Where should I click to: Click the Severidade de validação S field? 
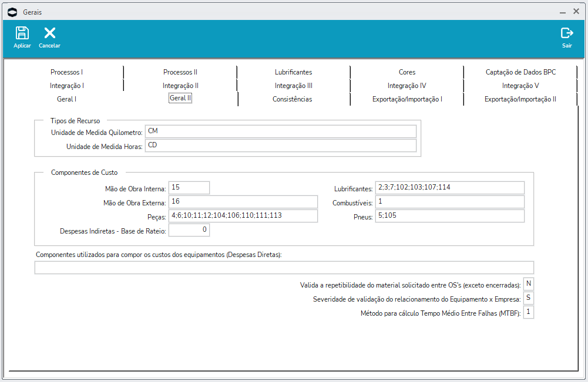coord(528,298)
